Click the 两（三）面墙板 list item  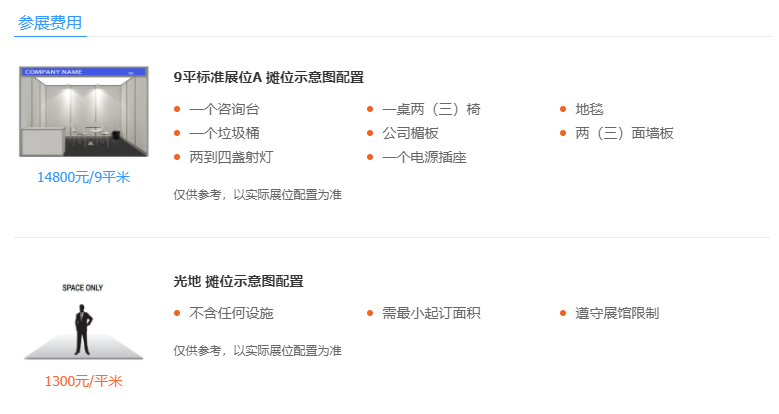624,133
